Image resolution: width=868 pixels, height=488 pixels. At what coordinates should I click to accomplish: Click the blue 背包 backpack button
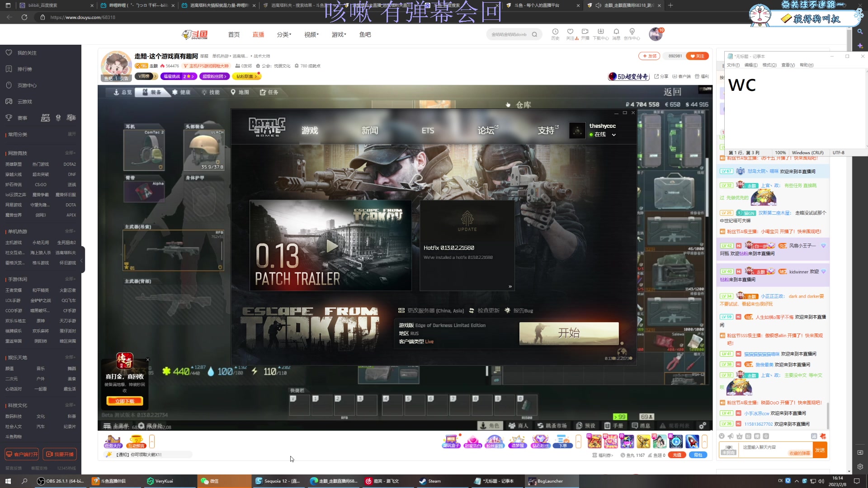point(698,455)
